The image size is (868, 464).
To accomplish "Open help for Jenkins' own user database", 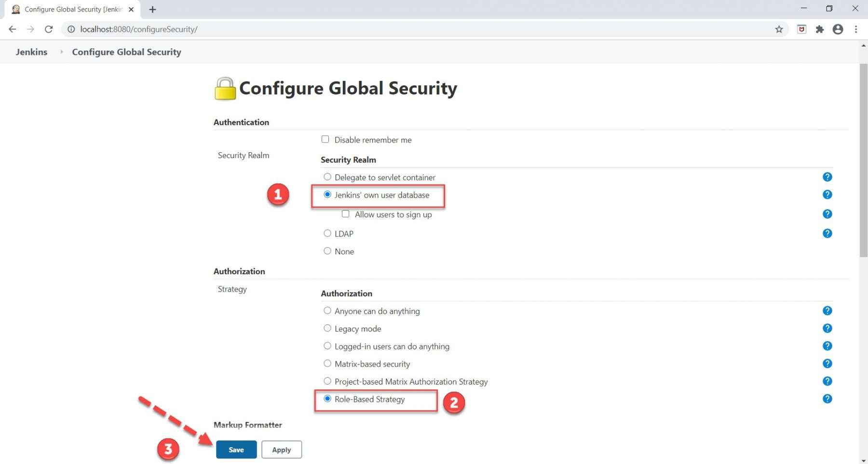I will 827,195.
